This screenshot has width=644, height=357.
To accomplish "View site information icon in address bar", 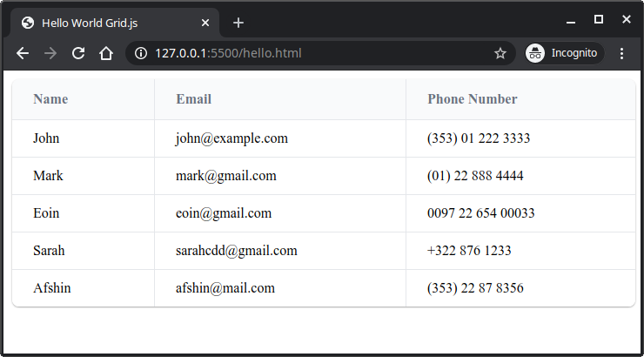I will point(141,53).
